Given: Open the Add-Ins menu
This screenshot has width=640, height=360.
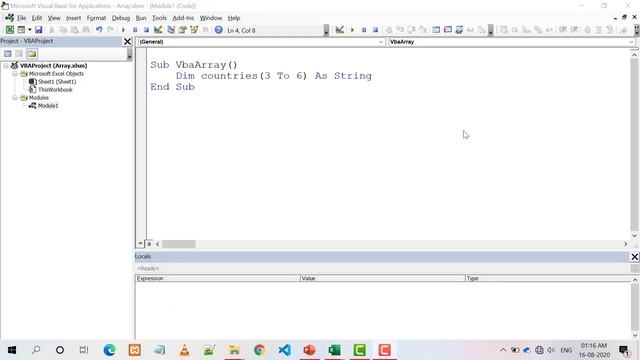Looking at the screenshot, I should (183, 18).
